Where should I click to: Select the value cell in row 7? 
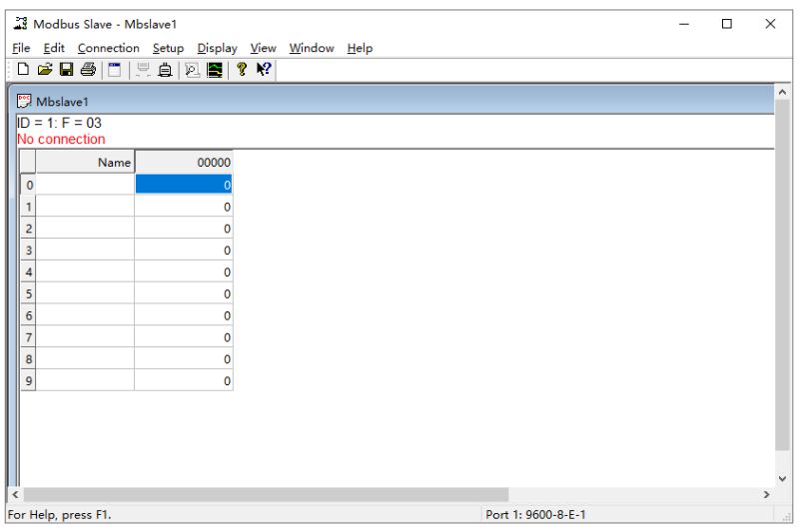184,337
